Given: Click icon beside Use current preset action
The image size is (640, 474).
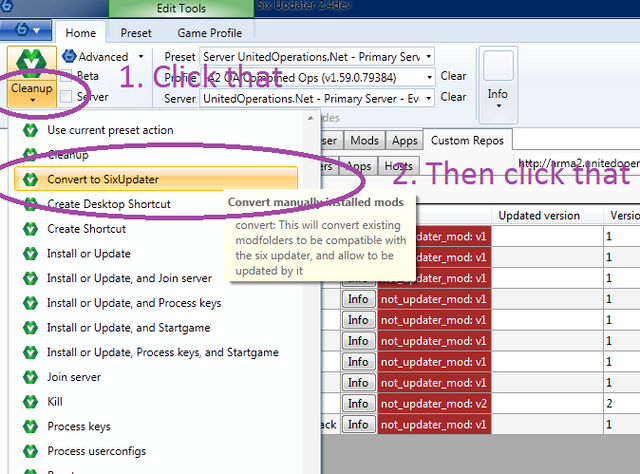Looking at the screenshot, I should point(30,130).
